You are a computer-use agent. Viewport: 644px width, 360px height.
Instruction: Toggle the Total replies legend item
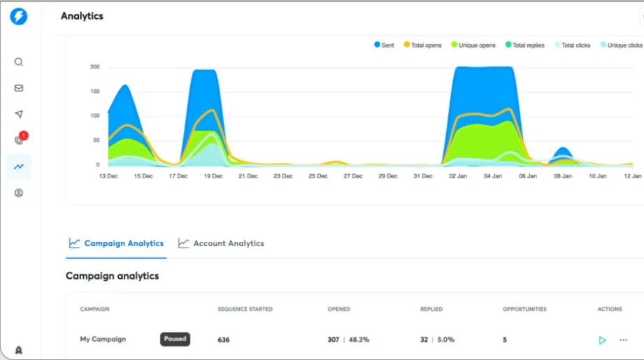[524, 45]
